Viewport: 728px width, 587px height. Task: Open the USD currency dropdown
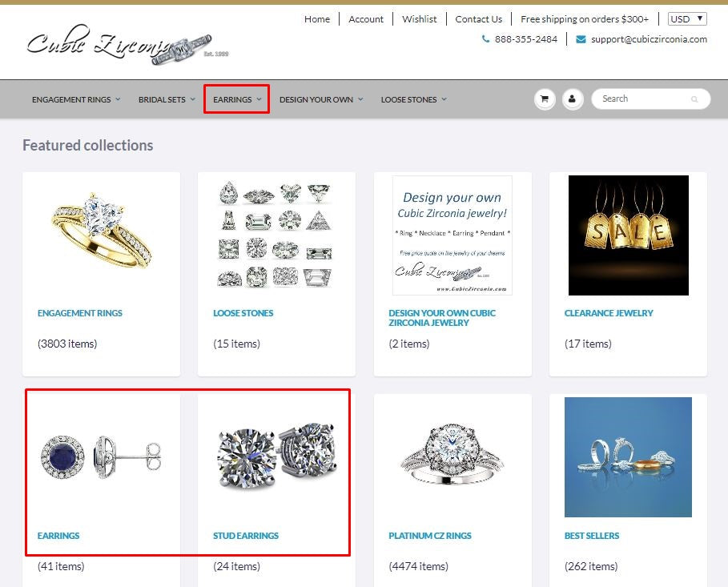[687, 19]
